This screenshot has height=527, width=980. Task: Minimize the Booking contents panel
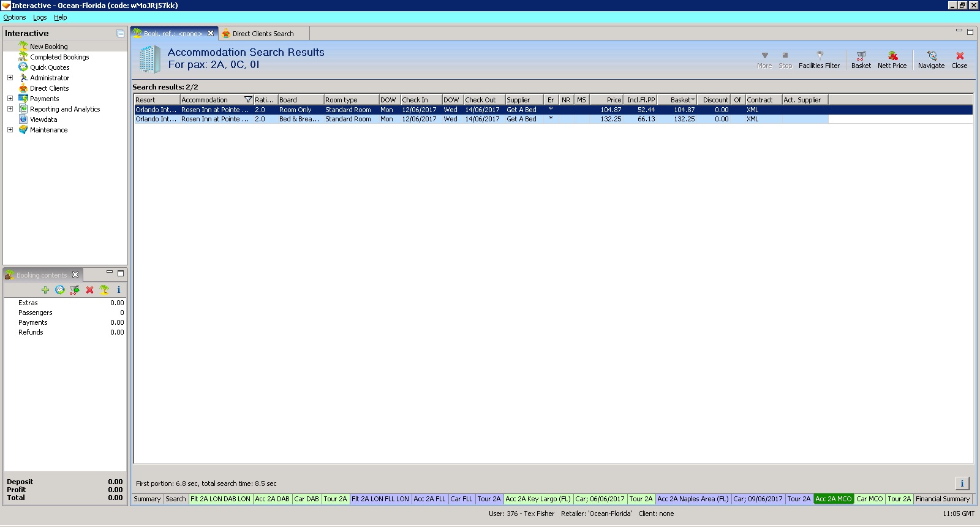[110, 272]
